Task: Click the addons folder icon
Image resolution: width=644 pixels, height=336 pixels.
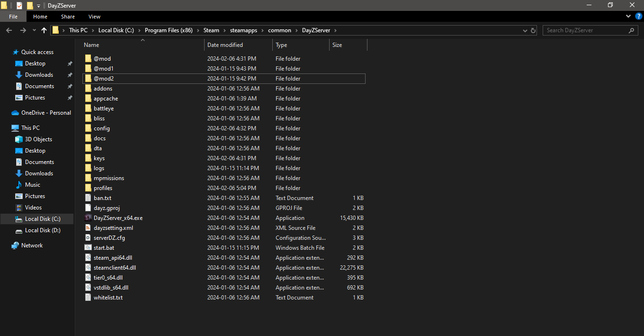Action: coord(88,89)
